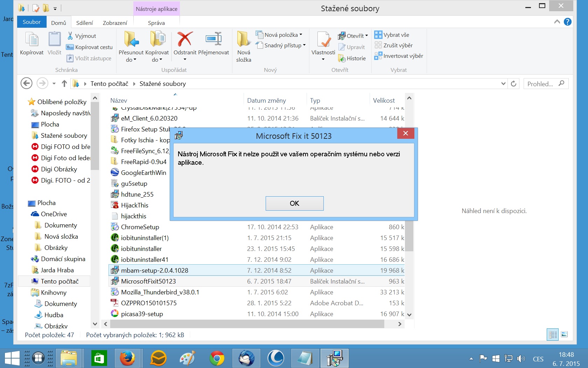588x368 pixels.
Task: Close the Microsoft Fix it 50123 dialog
Action: point(406,133)
